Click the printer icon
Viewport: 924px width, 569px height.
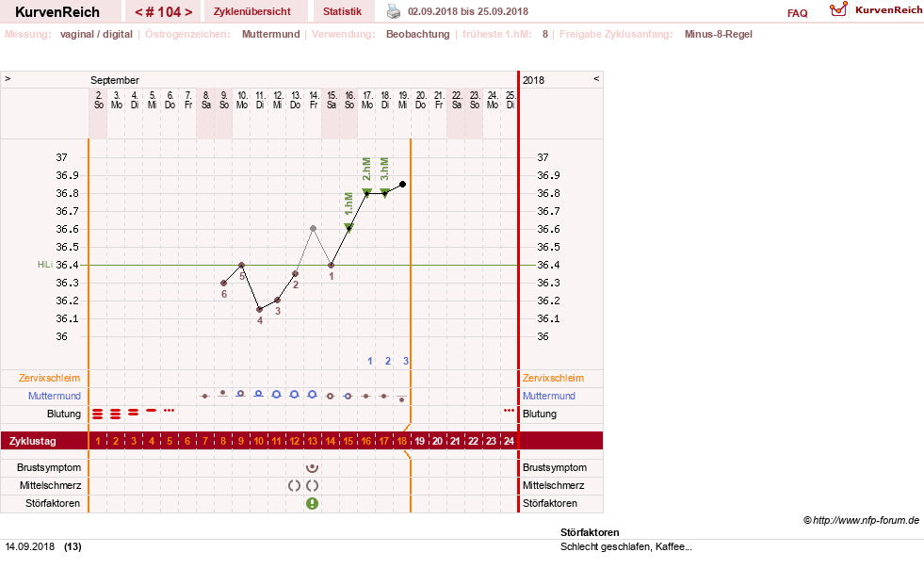(393, 11)
